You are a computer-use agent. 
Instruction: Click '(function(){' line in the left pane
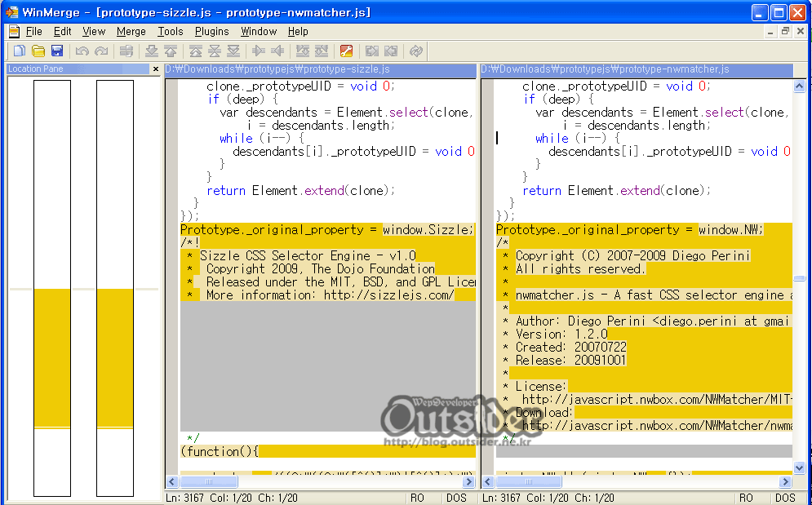coord(219,452)
